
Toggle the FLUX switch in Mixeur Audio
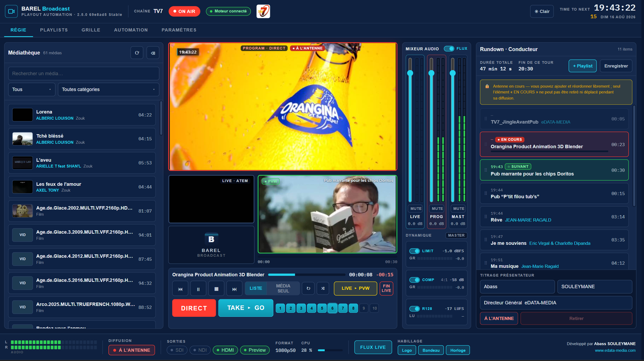(x=449, y=49)
